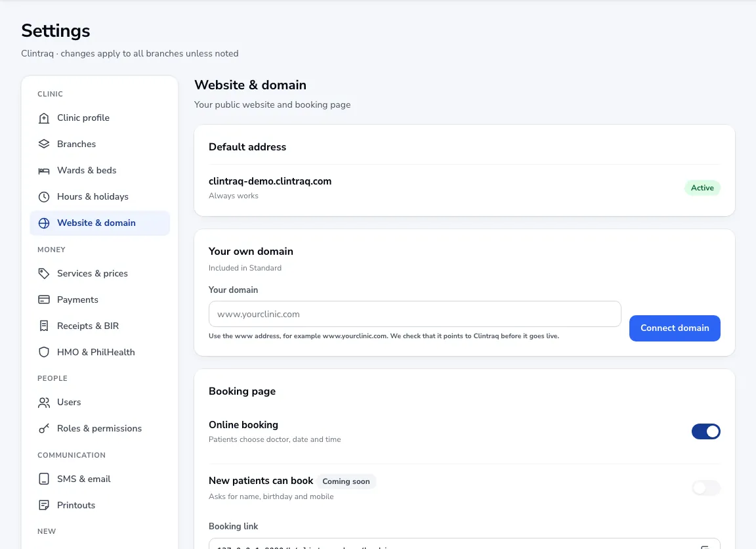756x549 pixels.
Task: Click the Active status badge
Action: tap(702, 188)
